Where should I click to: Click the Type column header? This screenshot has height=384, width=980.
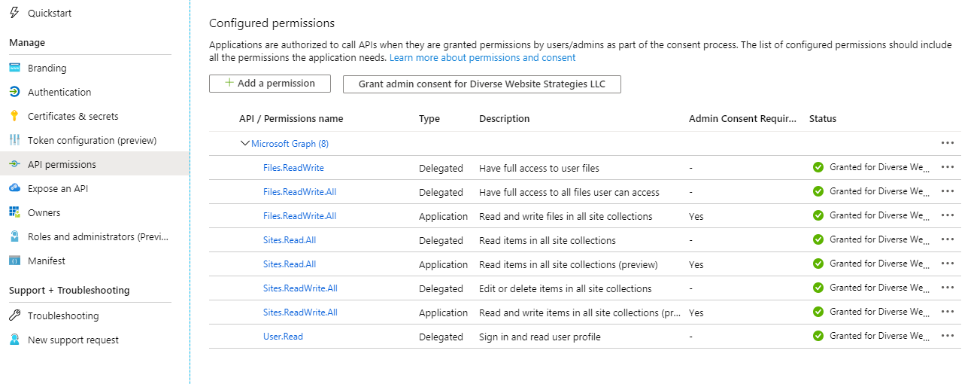[x=429, y=119]
